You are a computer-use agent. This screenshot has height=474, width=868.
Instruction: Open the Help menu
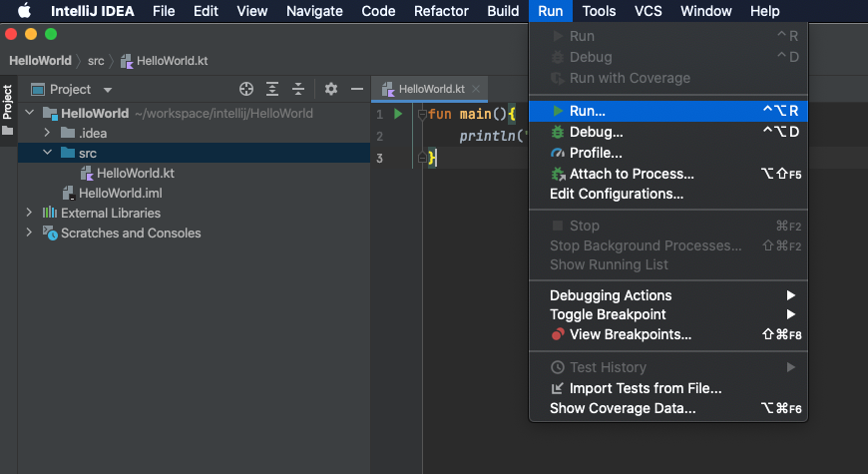click(x=764, y=11)
